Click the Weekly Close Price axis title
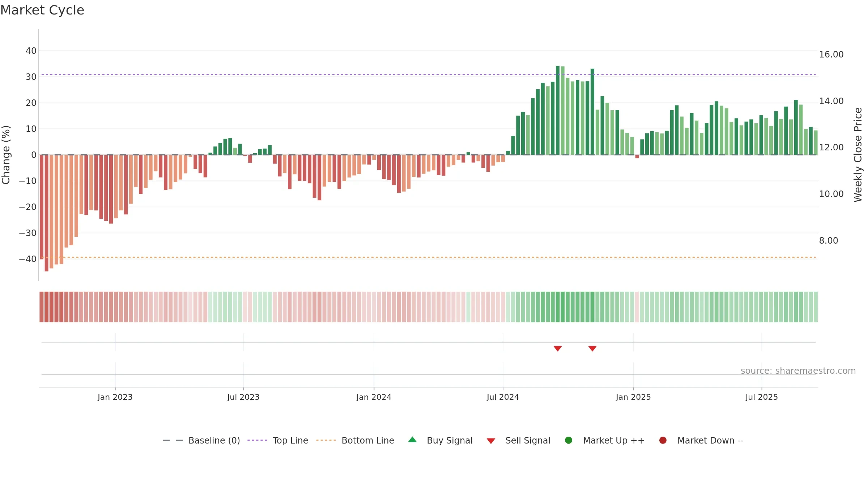The height and width of the screenshot is (488, 868). point(858,155)
